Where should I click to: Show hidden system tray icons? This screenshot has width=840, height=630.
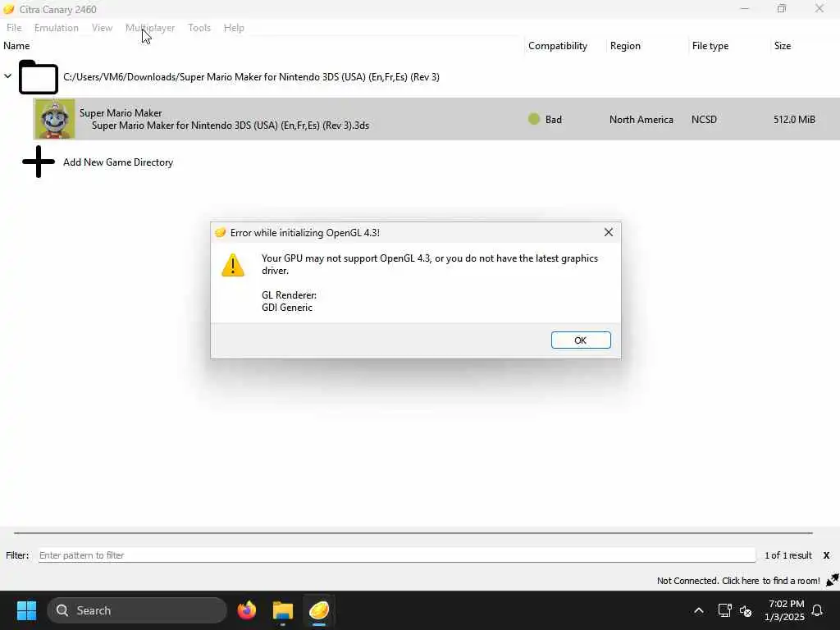pos(699,610)
